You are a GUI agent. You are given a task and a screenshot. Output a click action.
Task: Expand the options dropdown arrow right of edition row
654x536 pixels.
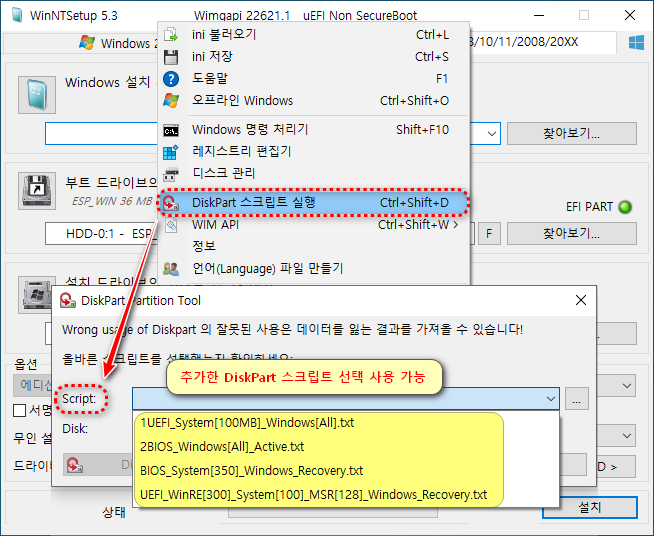coord(626,386)
